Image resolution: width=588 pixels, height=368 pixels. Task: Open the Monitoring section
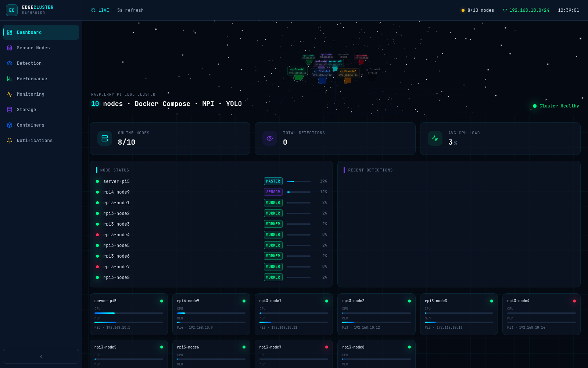tap(41, 94)
